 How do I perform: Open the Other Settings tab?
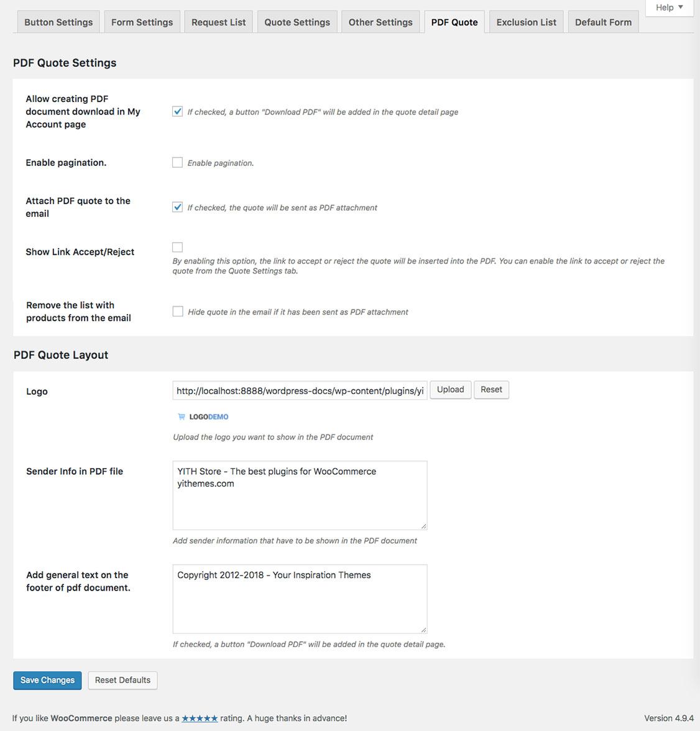[380, 22]
